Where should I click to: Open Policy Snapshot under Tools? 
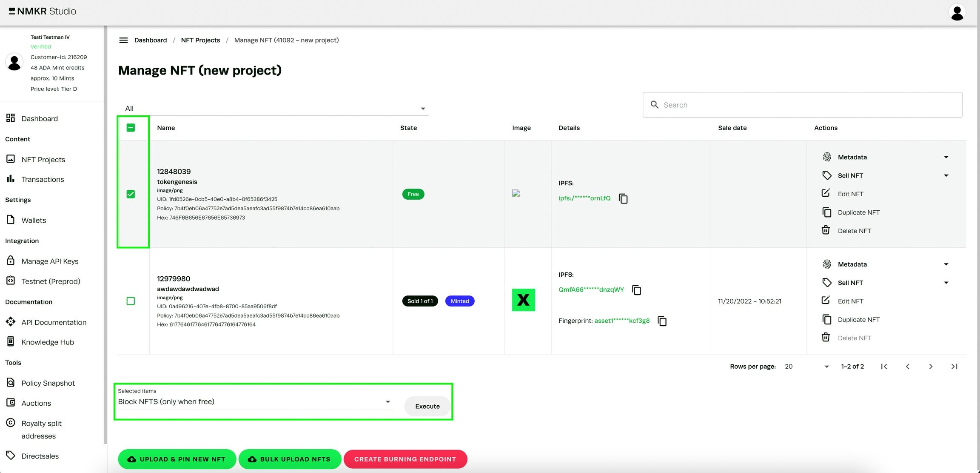click(x=48, y=383)
